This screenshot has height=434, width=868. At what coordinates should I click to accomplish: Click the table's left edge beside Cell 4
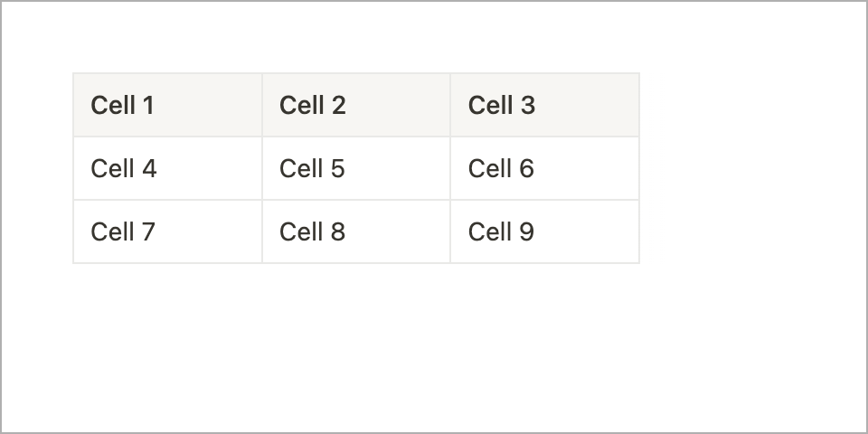click(x=73, y=169)
